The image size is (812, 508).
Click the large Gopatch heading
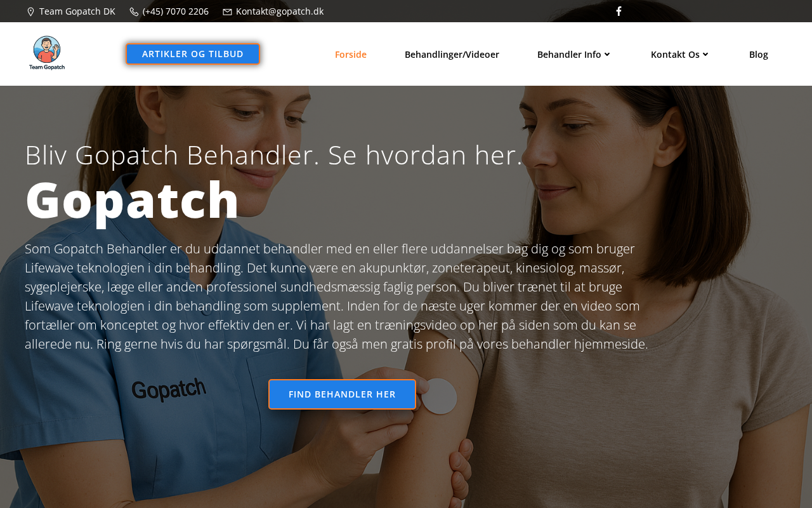(x=132, y=201)
